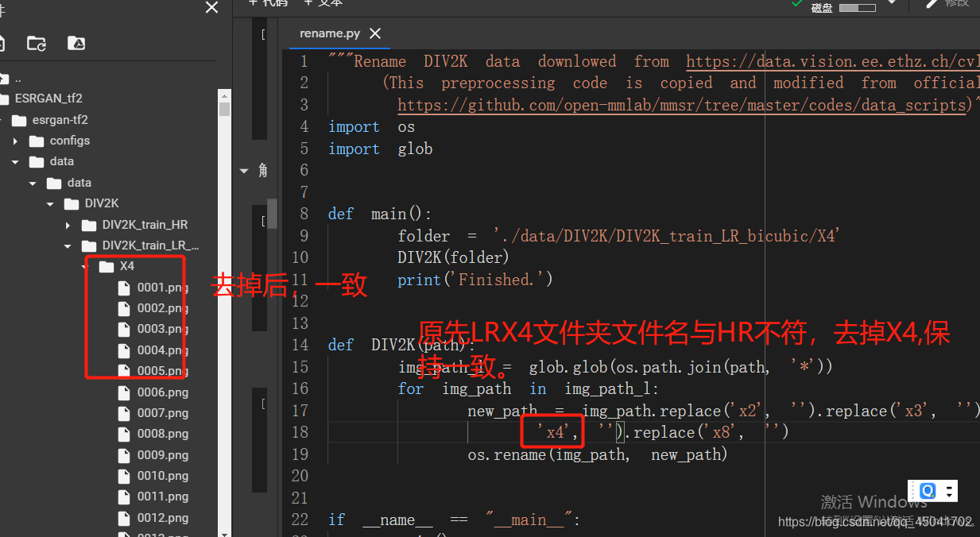Screen dimensions: 980x537
Task: Select the X4 folder name
Action: click(x=127, y=266)
